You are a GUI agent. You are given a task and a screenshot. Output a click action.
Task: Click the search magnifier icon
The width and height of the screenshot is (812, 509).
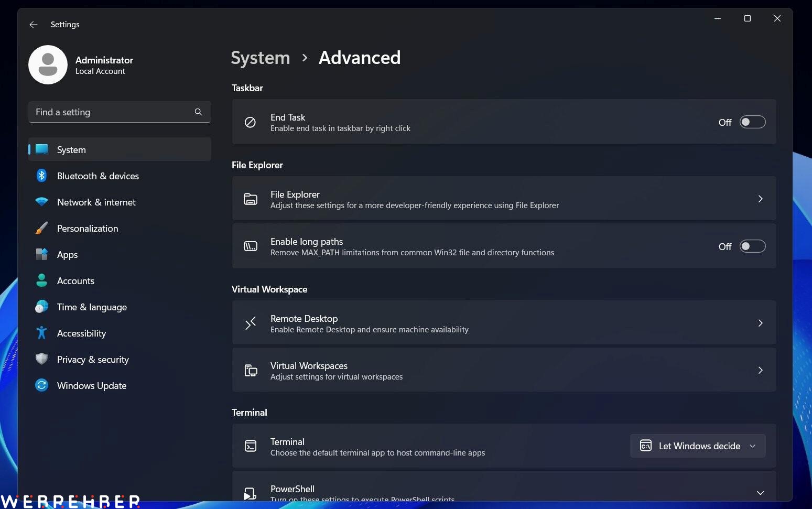tap(198, 112)
